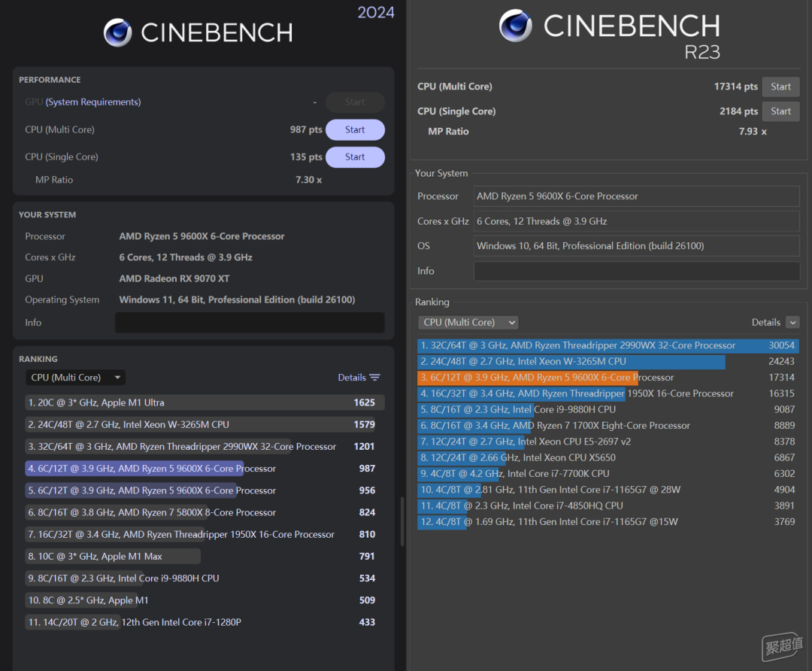
Task: Click the 17314 pts score in Cinebench R23
Action: click(736, 87)
